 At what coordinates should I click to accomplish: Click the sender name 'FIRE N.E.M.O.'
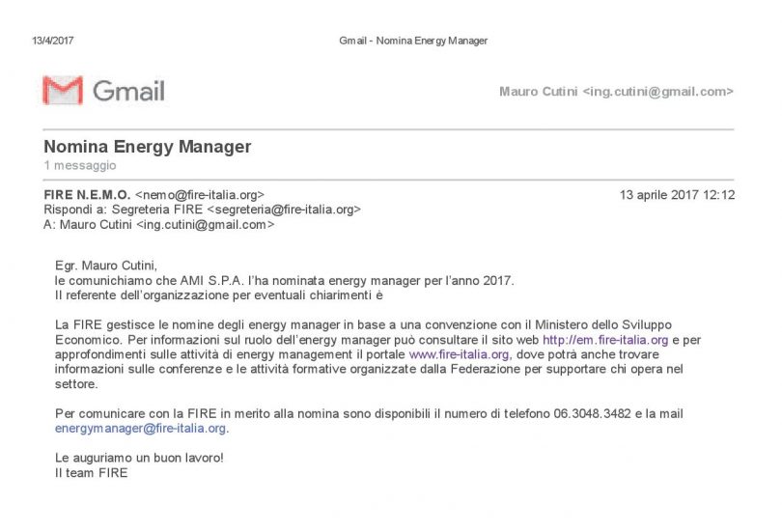coord(87,194)
